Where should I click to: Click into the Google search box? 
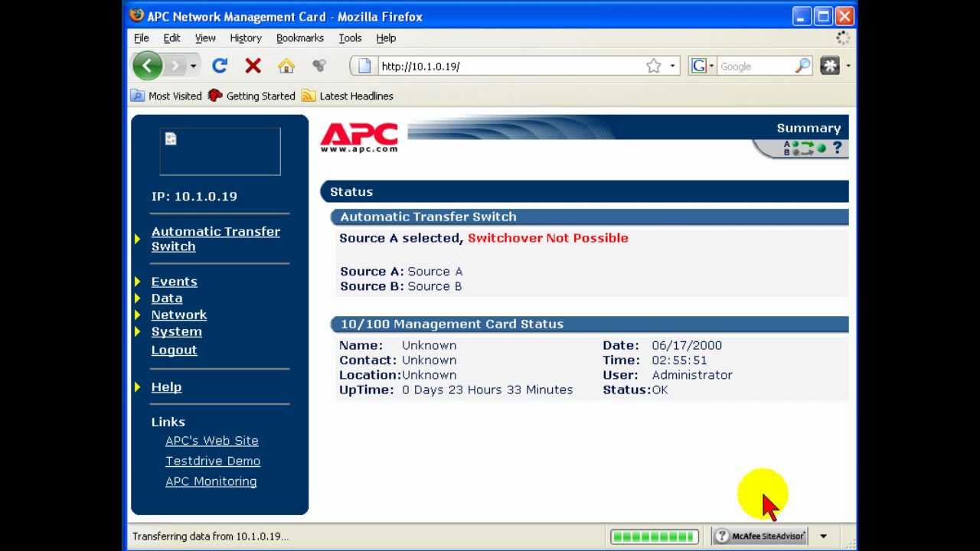(755, 66)
